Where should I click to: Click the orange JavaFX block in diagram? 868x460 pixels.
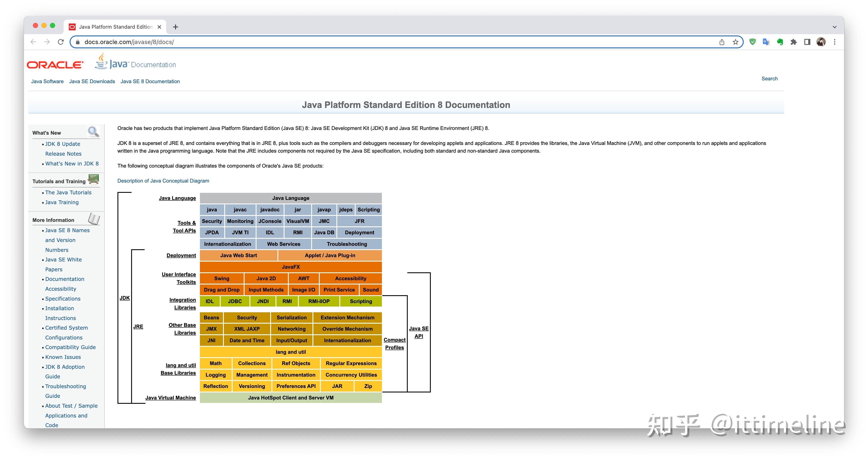[x=290, y=267]
